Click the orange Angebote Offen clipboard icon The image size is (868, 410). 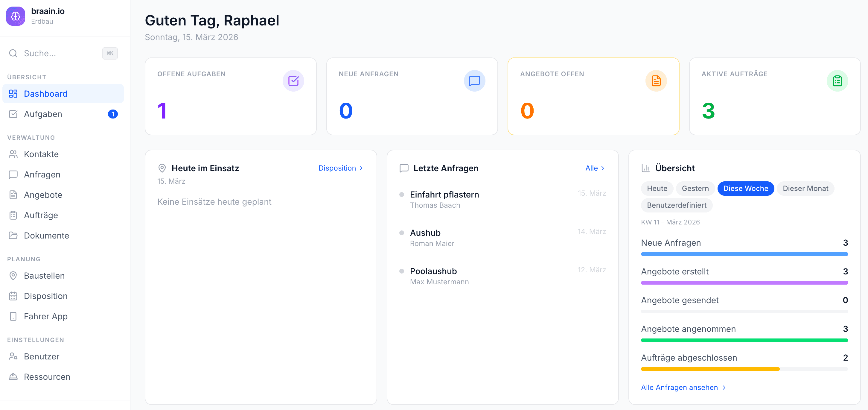click(656, 81)
